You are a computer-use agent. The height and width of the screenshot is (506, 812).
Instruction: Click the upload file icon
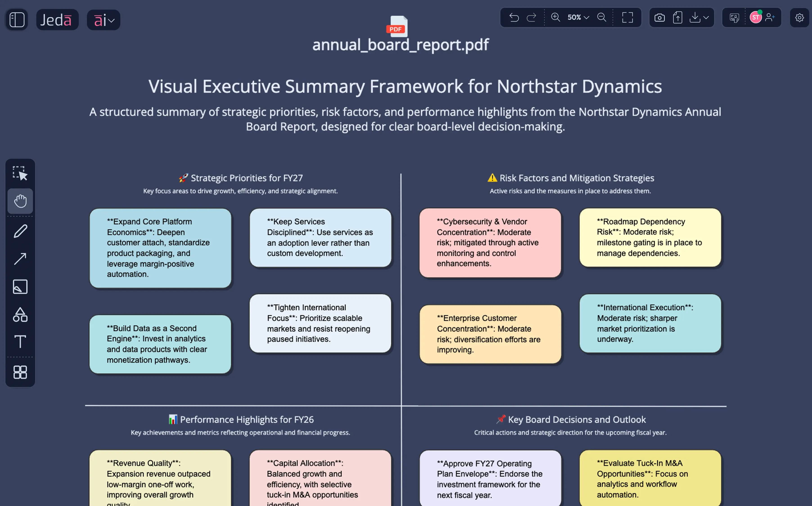click(677, 17)
